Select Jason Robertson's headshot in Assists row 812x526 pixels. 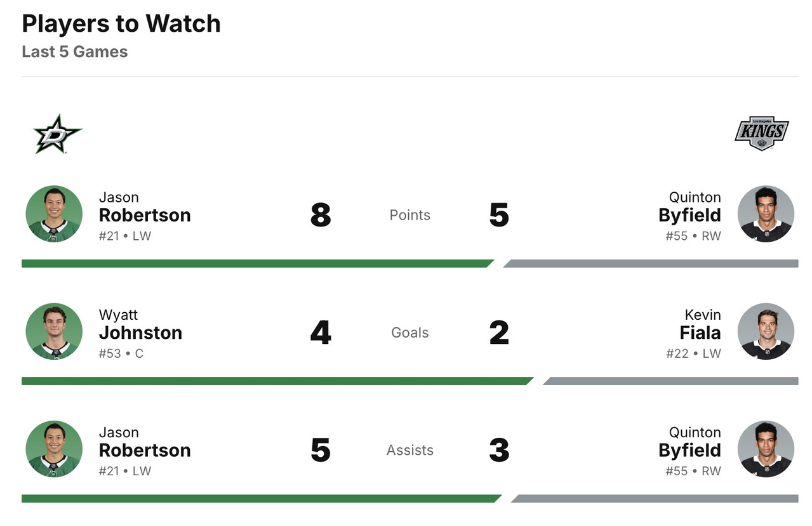pyautogui.click(x=54, y=449)
